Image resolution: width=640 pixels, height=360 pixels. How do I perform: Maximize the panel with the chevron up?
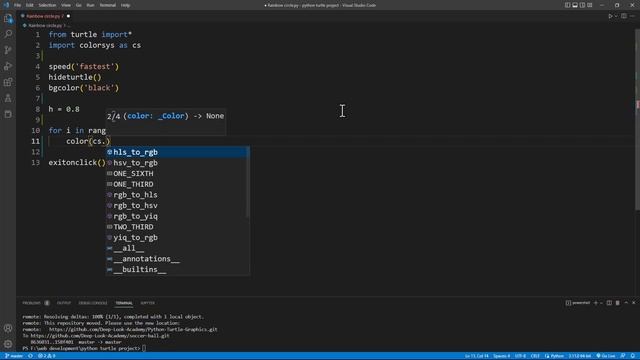pos(626,303)
